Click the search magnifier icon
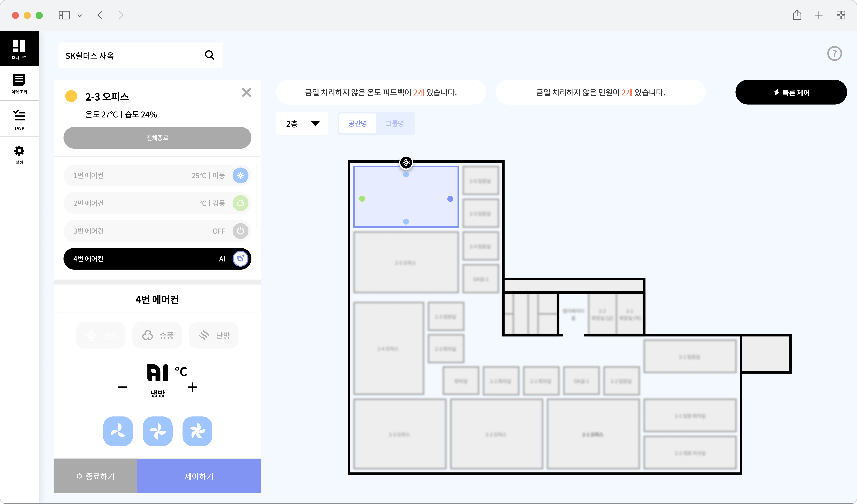The image size is (857, 504). coord(209,55)
